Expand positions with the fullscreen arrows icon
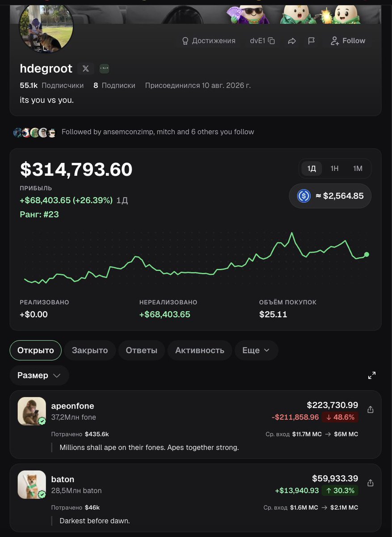Screen dimensions: 392x537 pos(372,375)
